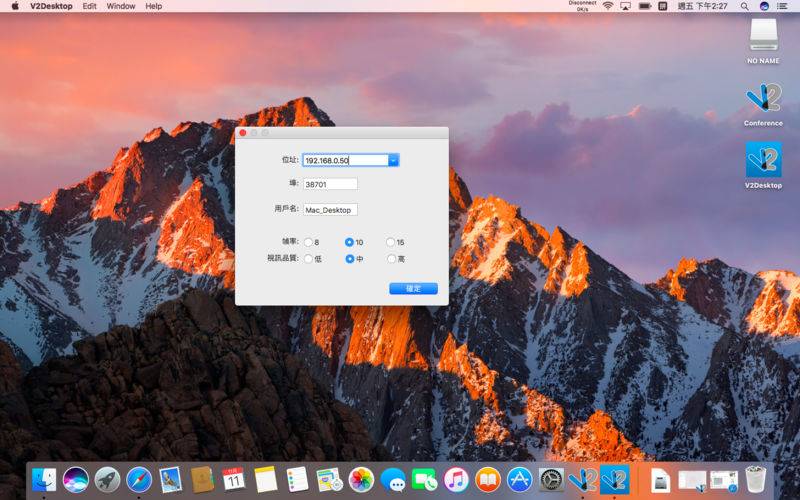Screen dimensions: 800x500
Task: Open the NO NAME drive icon
Action: coord(763,36)
